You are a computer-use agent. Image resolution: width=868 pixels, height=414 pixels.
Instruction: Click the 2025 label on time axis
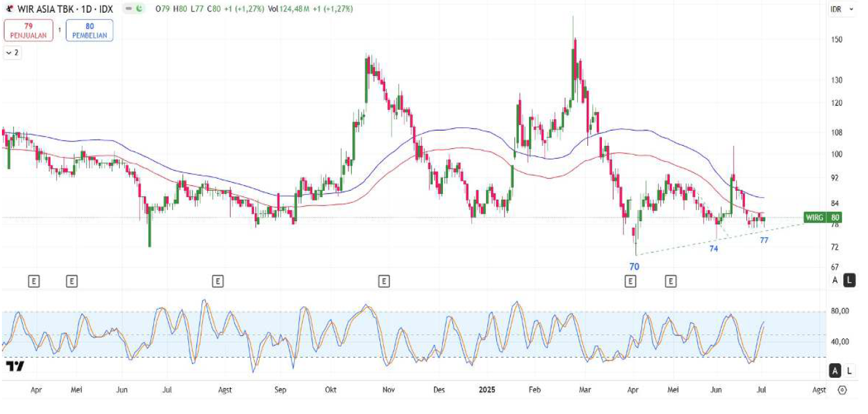[x=487, y=390]
